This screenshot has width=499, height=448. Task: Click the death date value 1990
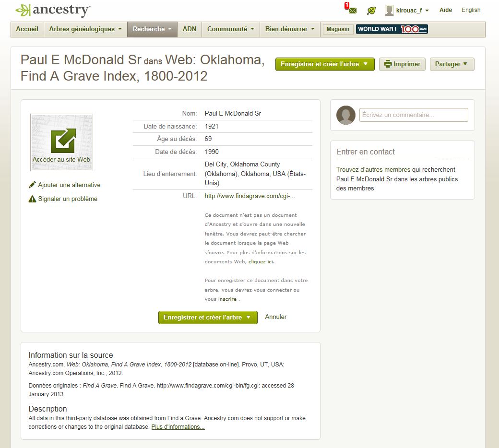coord(211,152)
